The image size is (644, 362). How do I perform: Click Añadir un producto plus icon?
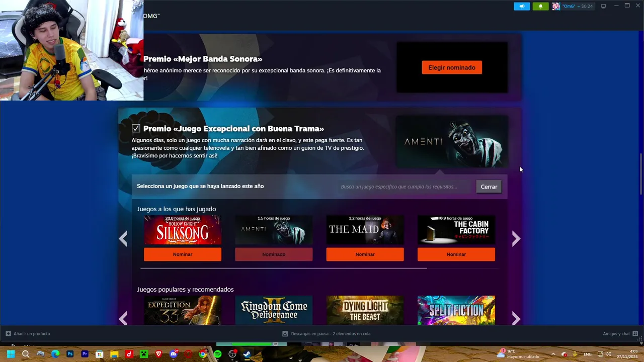point(8,333)
